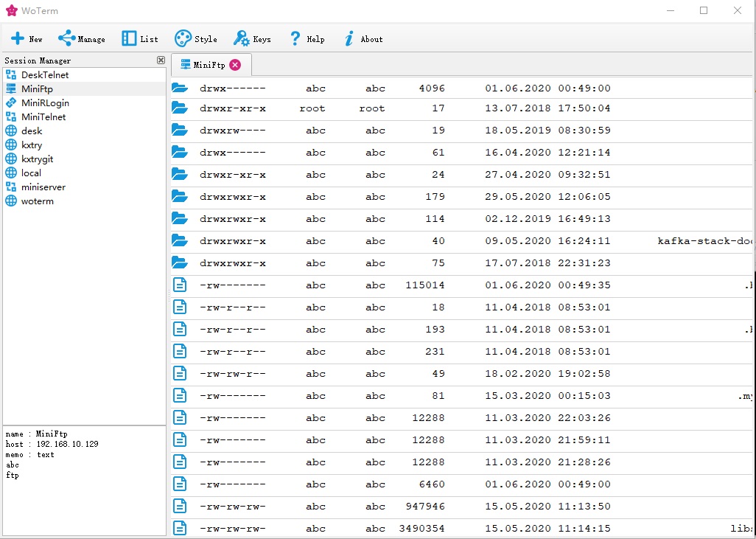Click the 'memo : text' line
Screen dimensions: 756x539
30,454
